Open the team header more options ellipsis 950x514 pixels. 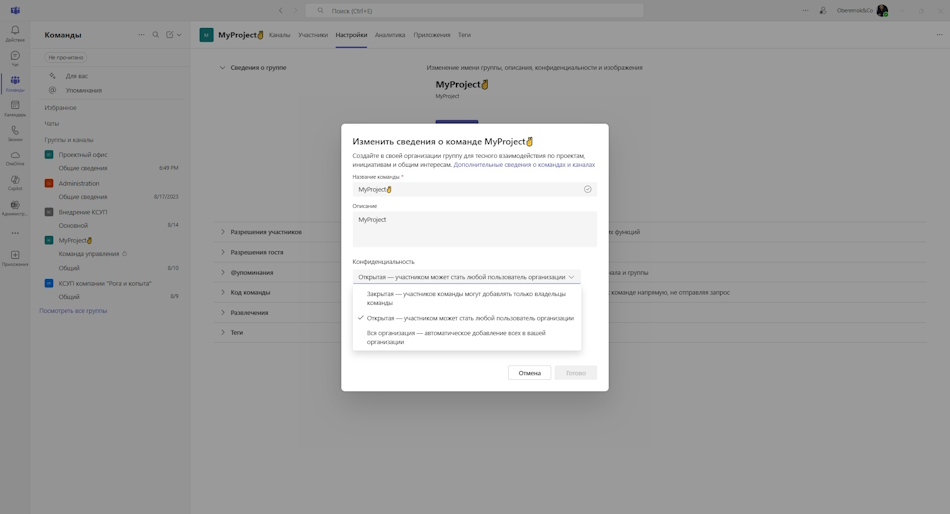[x=939, y=35]
